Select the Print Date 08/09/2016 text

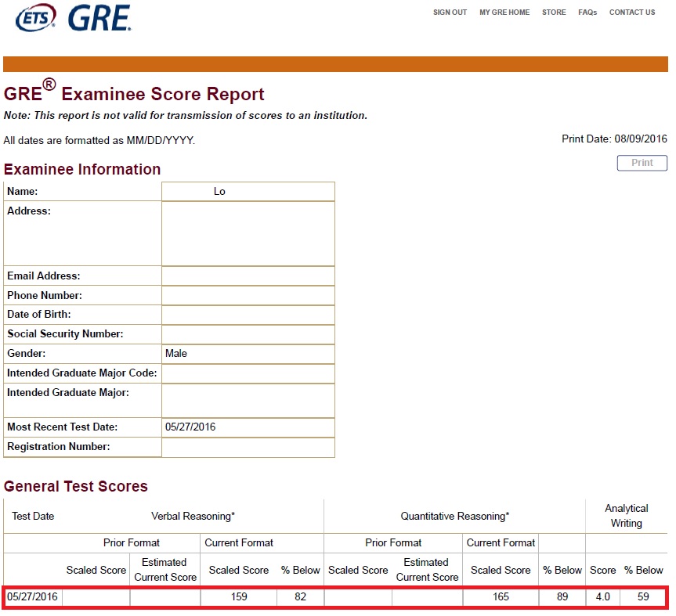[614, 139]
